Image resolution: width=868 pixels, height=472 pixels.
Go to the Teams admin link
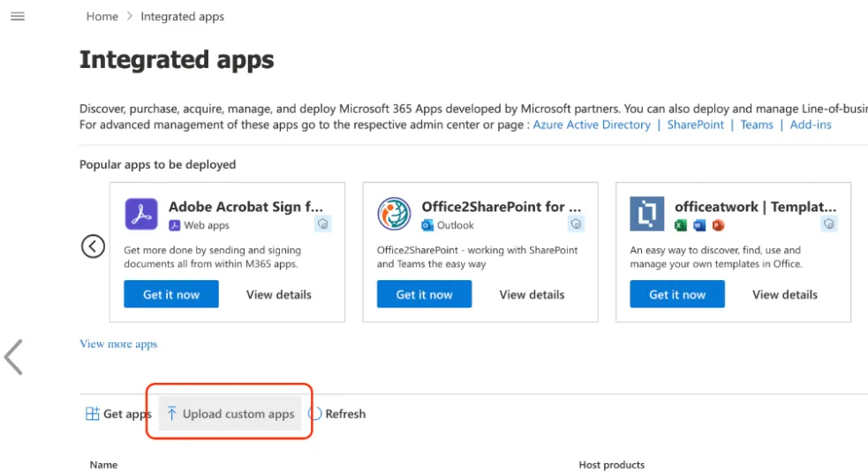pos(757,125)
